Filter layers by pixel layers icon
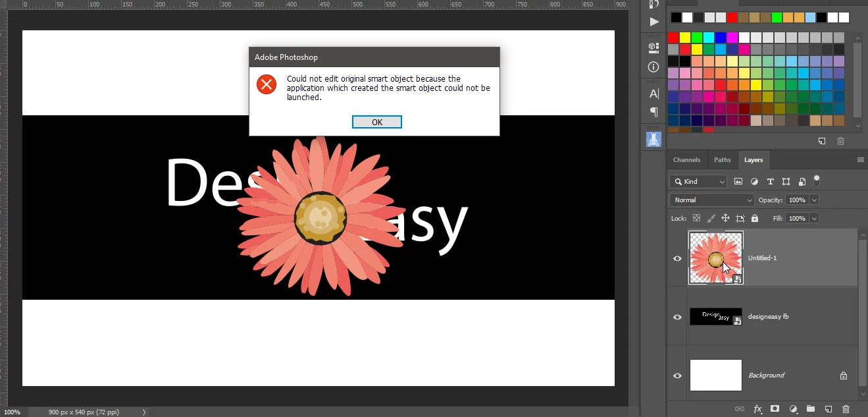The height and width of the screenshot is (417, 868). point(738,181)
